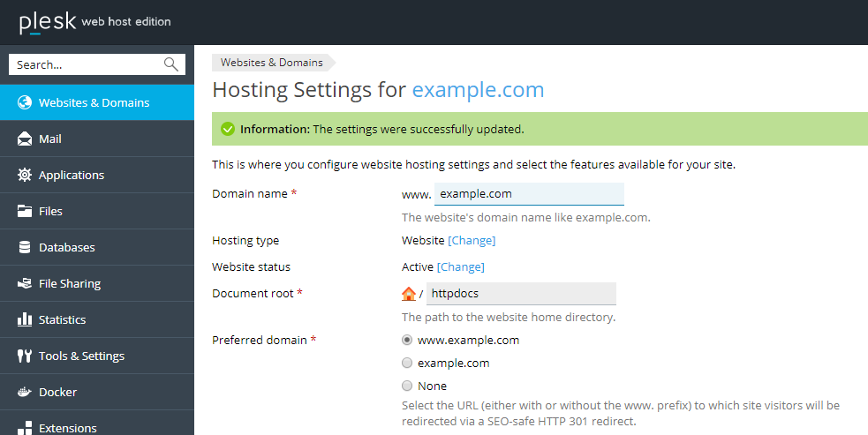Viewport: 868px width, 435px height.
Task: Click the File Sharing icon
Action: (25, 283)
